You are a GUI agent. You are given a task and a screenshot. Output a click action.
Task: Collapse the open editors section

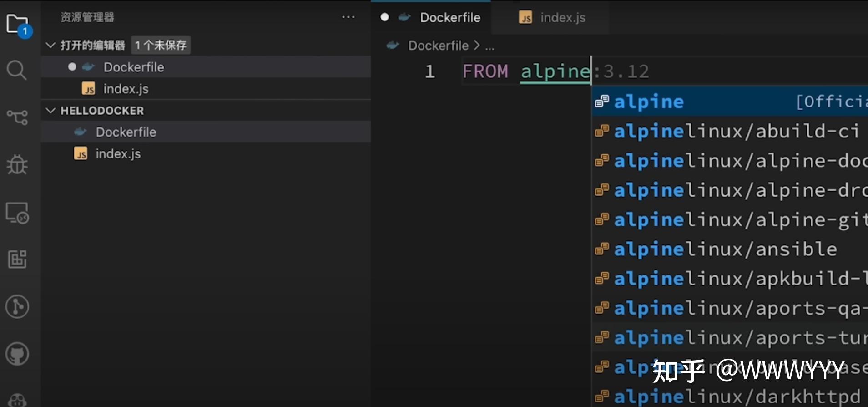[x=51, y=45]
